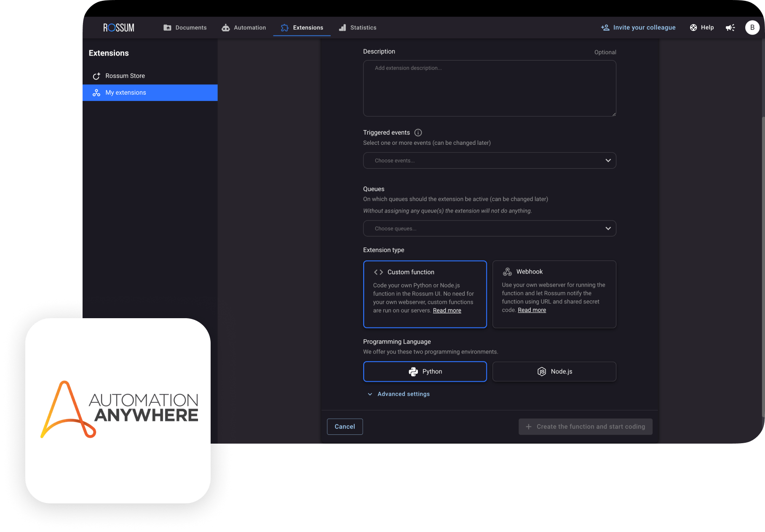Click the megaphone announcements icon
This screenshot has width=765, height=532.
coord(730,28)
